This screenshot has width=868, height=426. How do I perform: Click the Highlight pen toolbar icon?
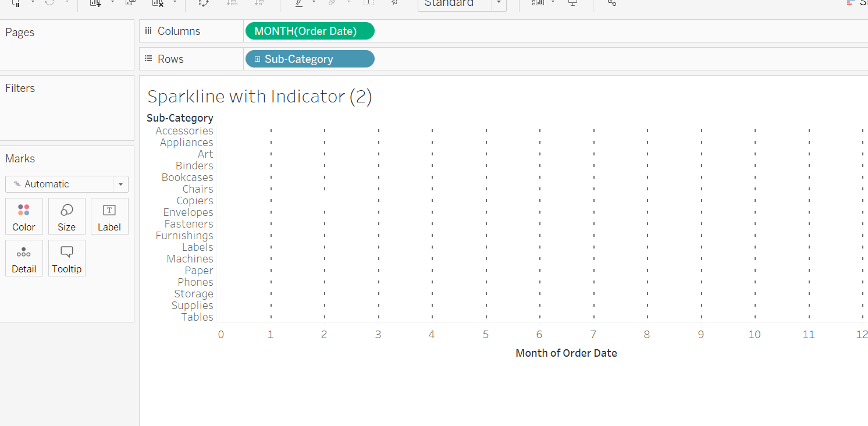click(299, 3)
